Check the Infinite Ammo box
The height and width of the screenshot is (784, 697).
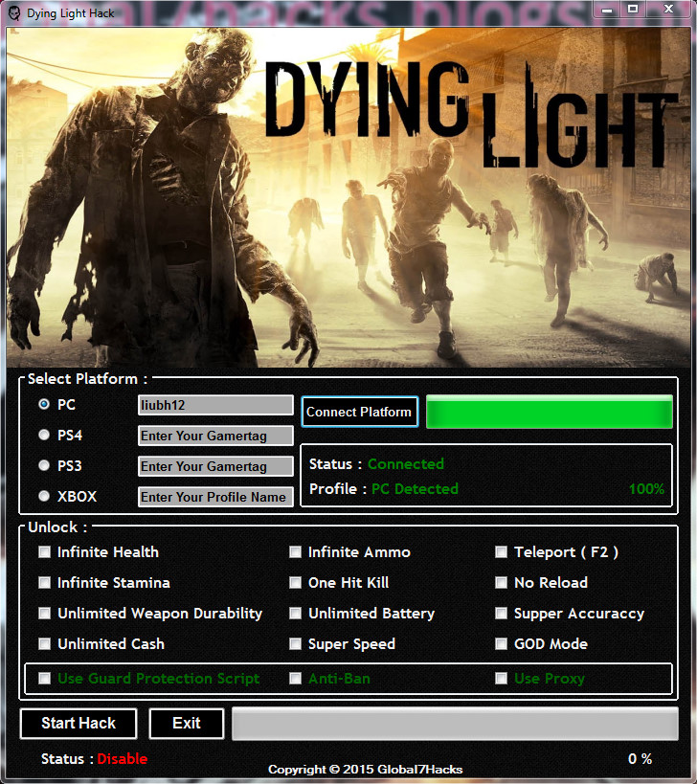point(296,552)
